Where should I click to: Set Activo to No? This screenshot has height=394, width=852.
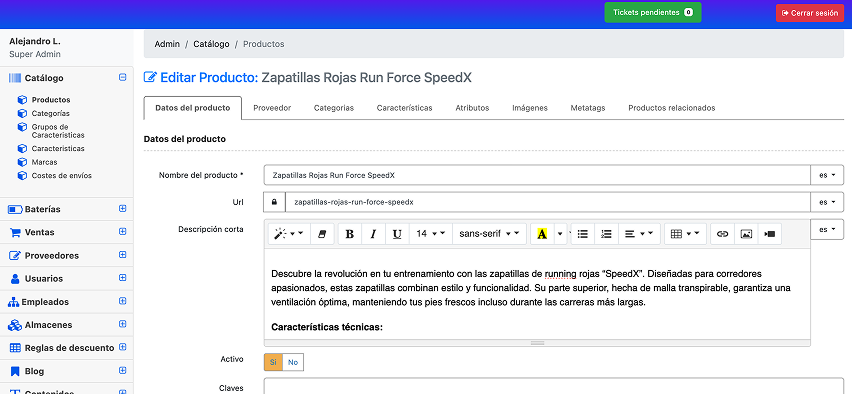coord(293,362)
